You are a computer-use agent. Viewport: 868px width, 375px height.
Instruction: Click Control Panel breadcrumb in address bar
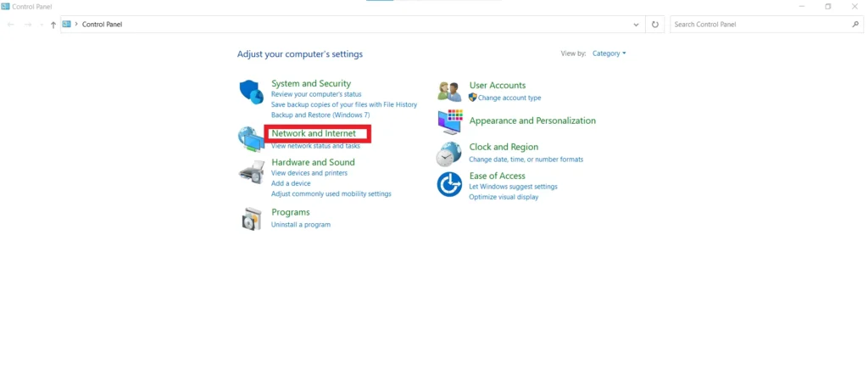pyautogui.click(x=102, y=25)
